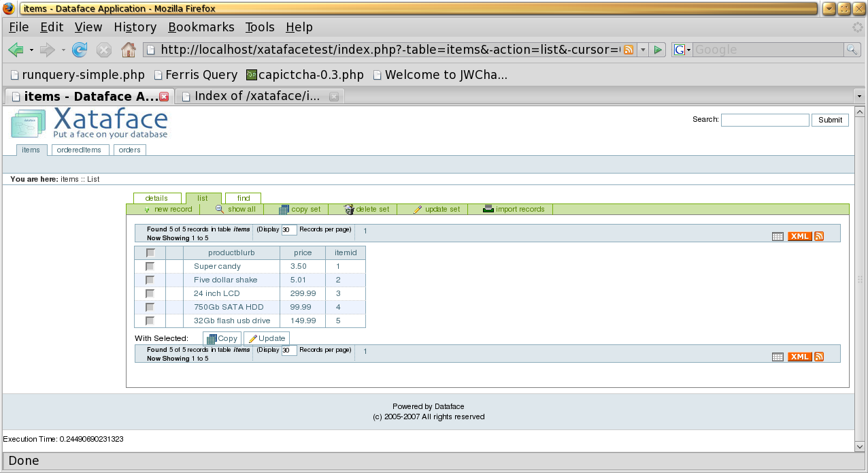The width and height of the screenshot is (868, 473).
Task: Click lower table-export icon beside XML
Action: click(778, 357)
